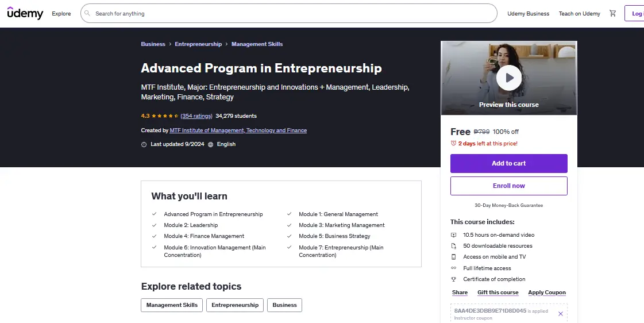The image size is (644, 323).
Task: Click the 34,279 students text
Action: click(236, 116)
